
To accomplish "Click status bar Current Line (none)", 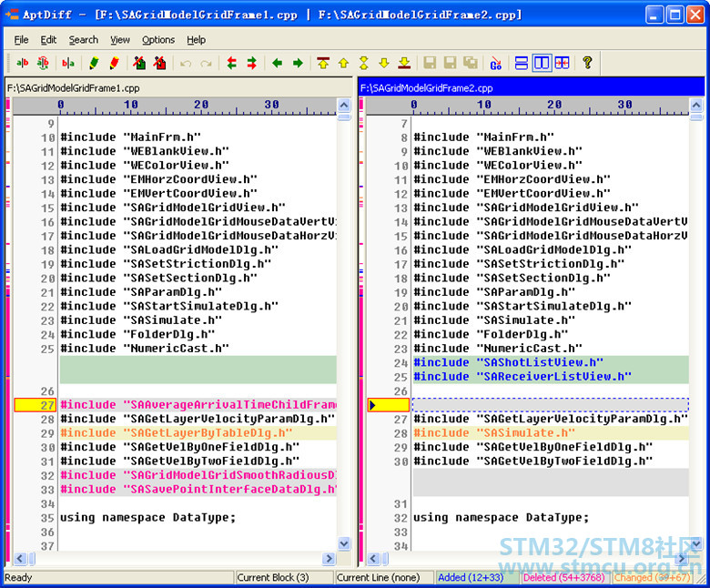I will pos(384,578).
